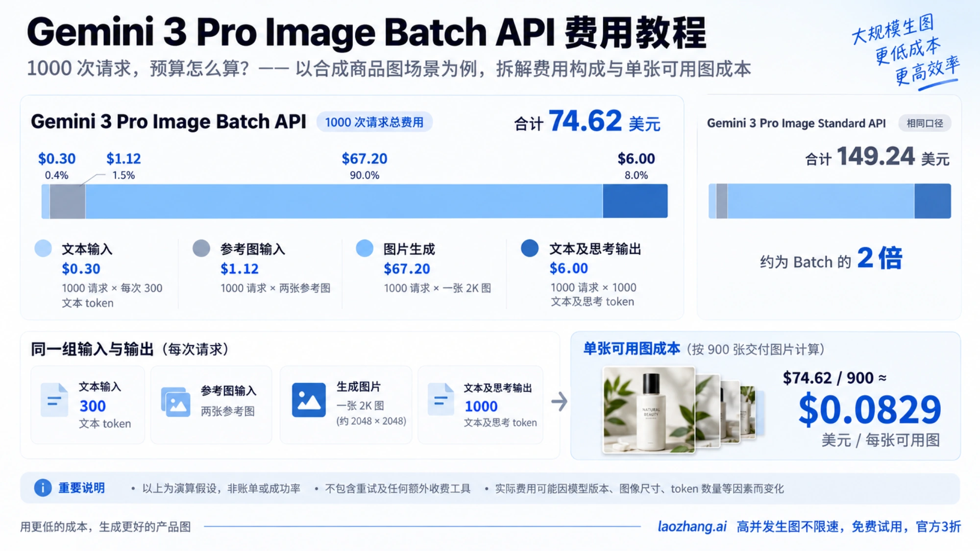Click the 相同口径 badge
This screenshot has width=980, height=551.
point(925,123)
